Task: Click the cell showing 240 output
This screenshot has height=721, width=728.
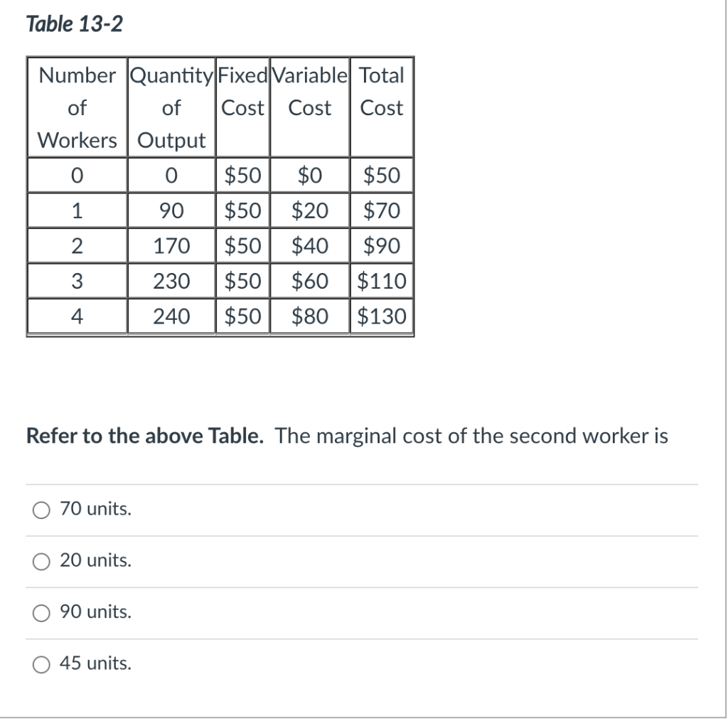Action: 170,316
